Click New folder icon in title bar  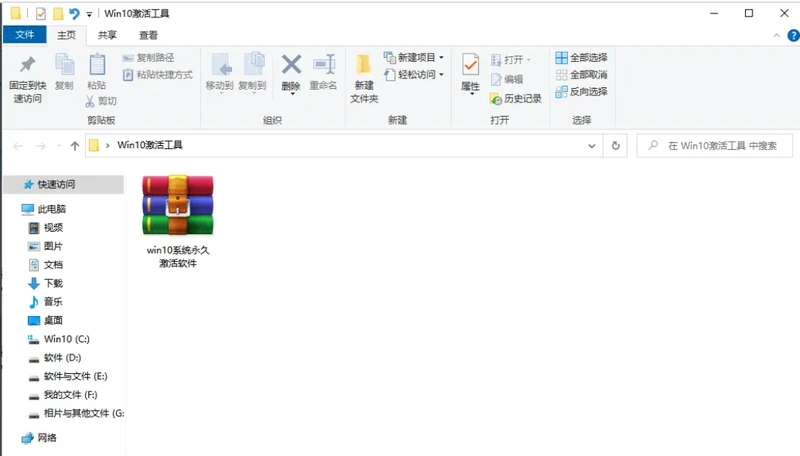point(58,13)
